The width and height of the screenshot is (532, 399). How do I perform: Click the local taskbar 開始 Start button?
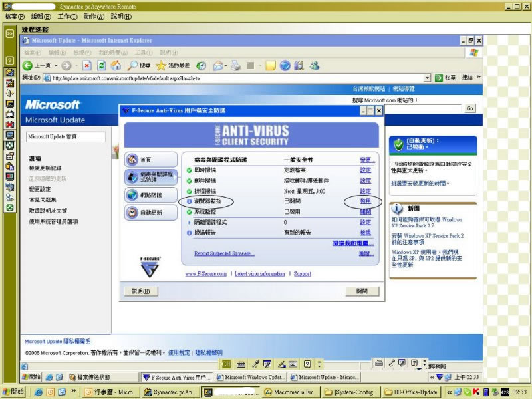[x=13, y=392]
